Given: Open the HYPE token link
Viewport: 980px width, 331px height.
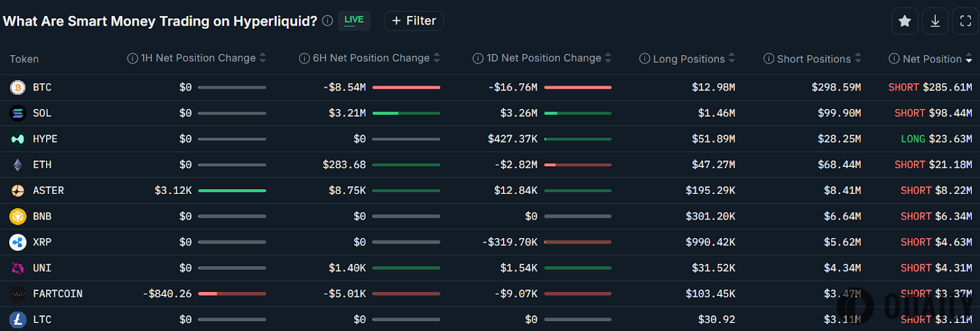Looking at the screenshot, I should pyautogui.click(x=45, y=139).
